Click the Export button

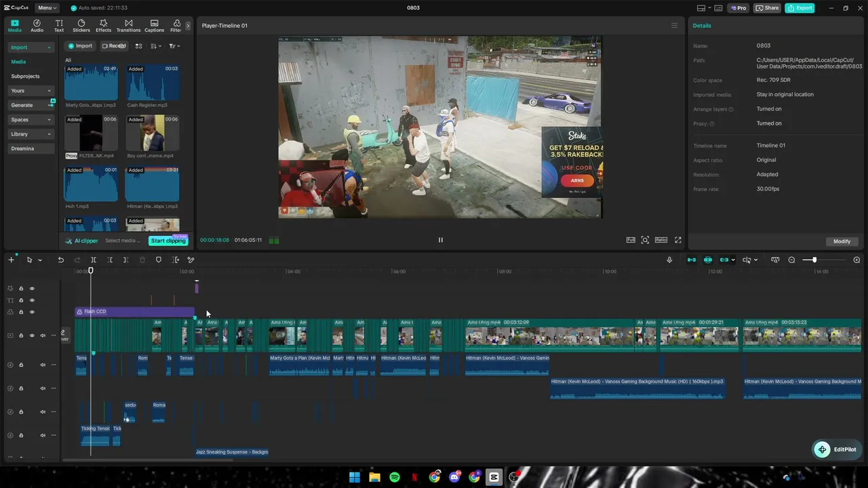[800, 8]
